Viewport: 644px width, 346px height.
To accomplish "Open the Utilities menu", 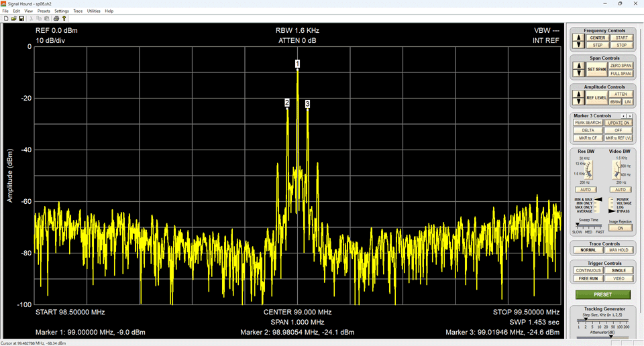I will click(94, 11).
